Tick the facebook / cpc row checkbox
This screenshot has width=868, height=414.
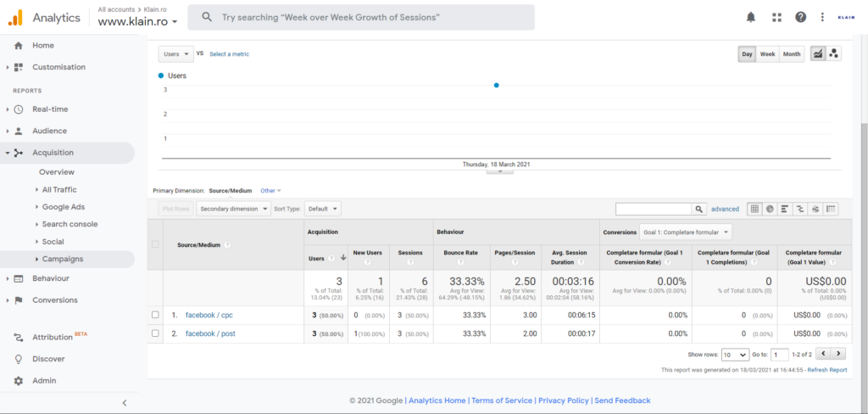click(155, 315)
